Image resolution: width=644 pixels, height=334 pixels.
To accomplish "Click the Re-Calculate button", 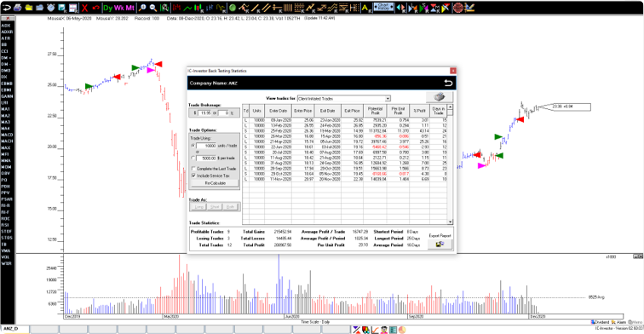I will tap(216, 183).
